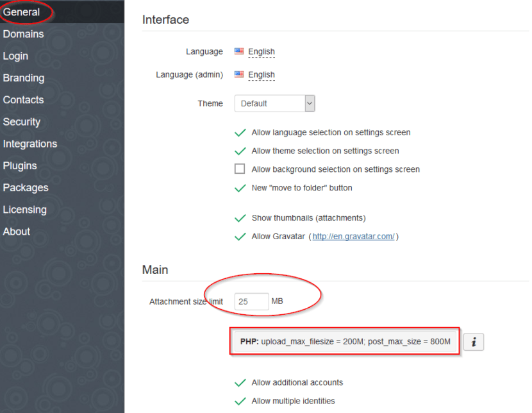Click the flag icon next to Language (admin)
This screenshot has width=532, height=413.
(239, 74)
